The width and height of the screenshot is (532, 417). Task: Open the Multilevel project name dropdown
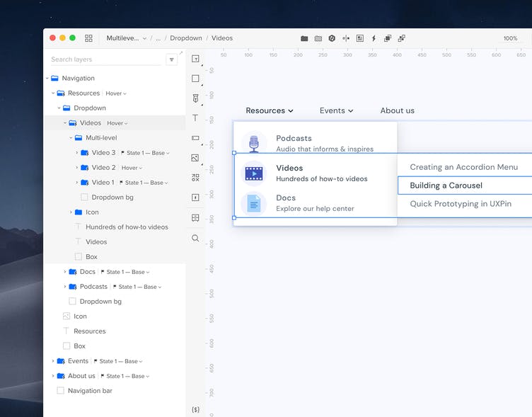point(127,38)
